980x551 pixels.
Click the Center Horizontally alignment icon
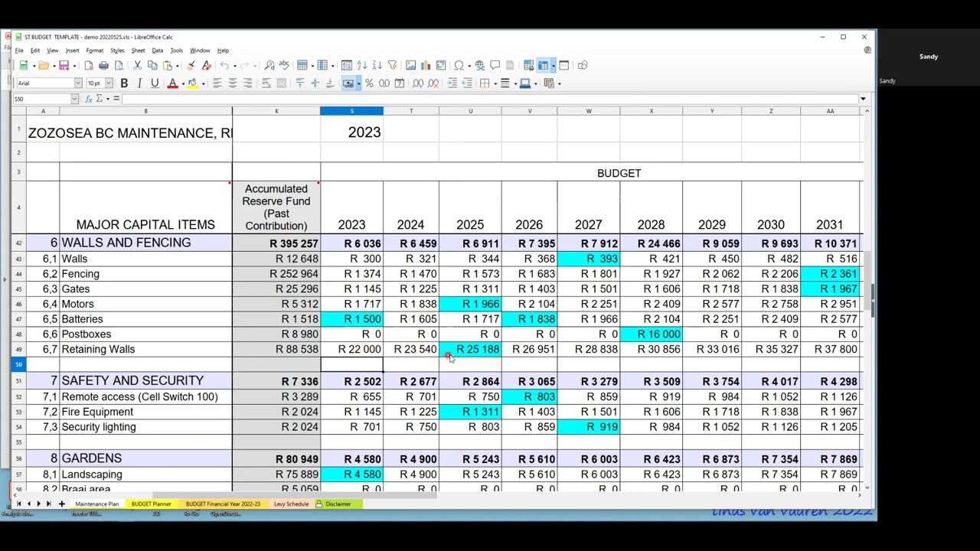pos(233,83)
